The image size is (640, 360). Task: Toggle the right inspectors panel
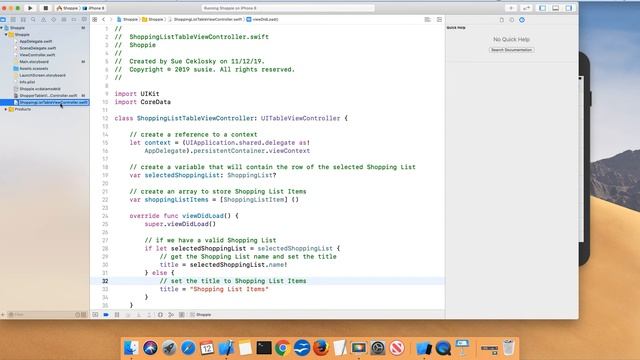coord(569,8)
